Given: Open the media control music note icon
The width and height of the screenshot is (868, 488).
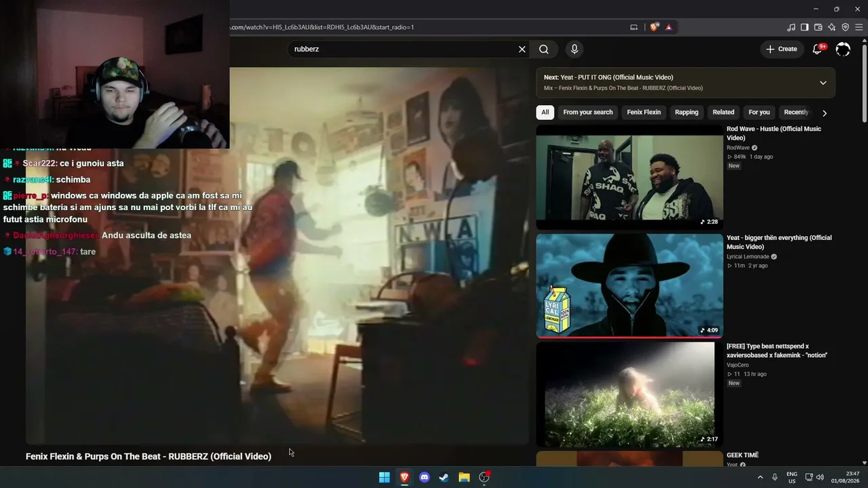Looking at the screenshot, I should [x=791, y=27].
